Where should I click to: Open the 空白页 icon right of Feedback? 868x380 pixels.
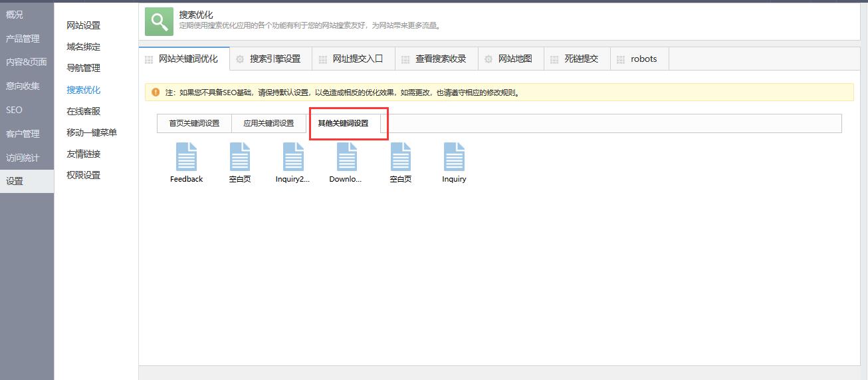(240, 157)
